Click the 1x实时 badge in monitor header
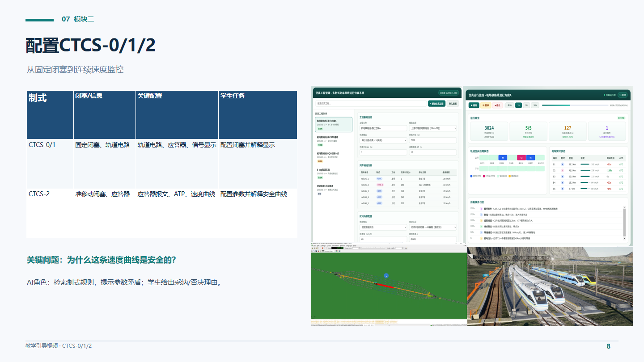Image resolution: width=644 pixels, height=362 pixels. (x=622, y=95)
